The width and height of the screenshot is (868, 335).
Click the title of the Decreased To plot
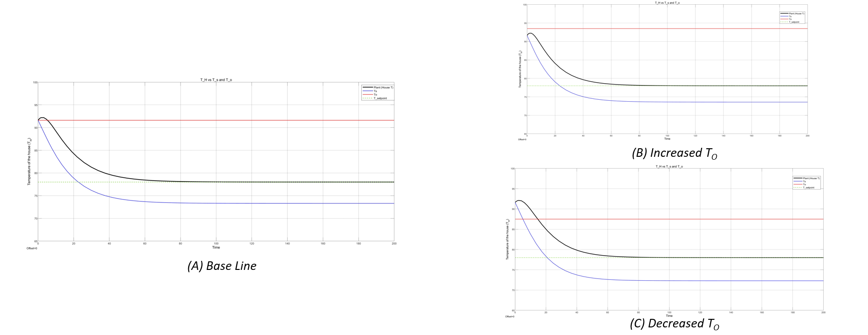[669, 167]
